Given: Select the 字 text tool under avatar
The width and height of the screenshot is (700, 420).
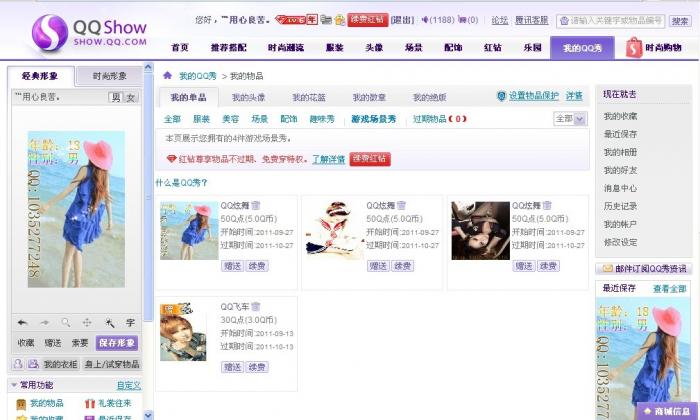Looking at the screenshot, I should [130, 322].
